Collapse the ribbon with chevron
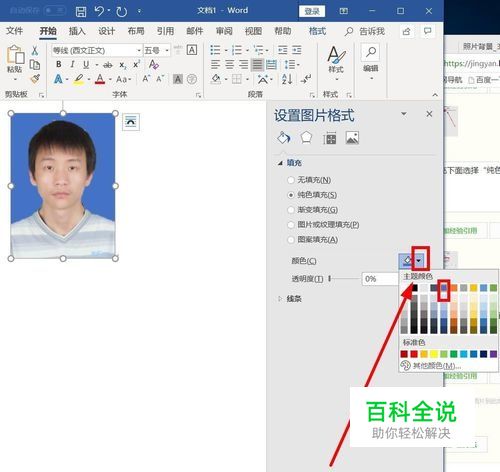 [435, 95]
